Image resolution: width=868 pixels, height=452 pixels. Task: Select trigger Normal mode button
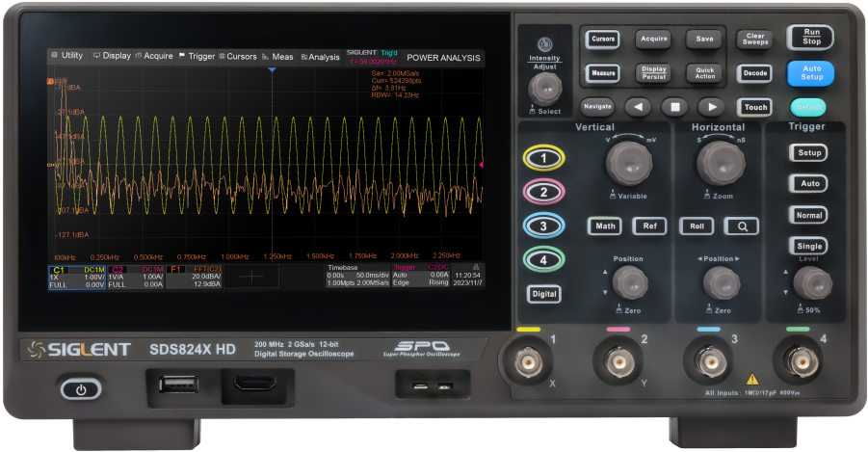(x=808, y=215)
